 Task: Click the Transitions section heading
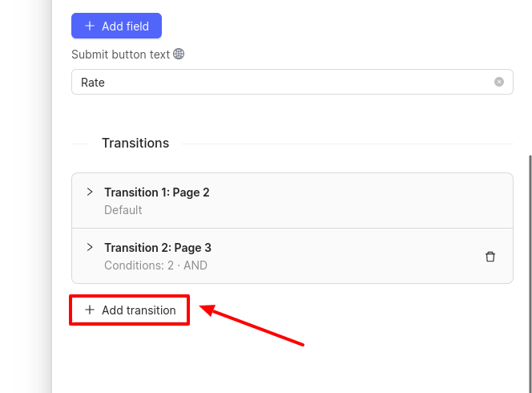coord(135,143)
